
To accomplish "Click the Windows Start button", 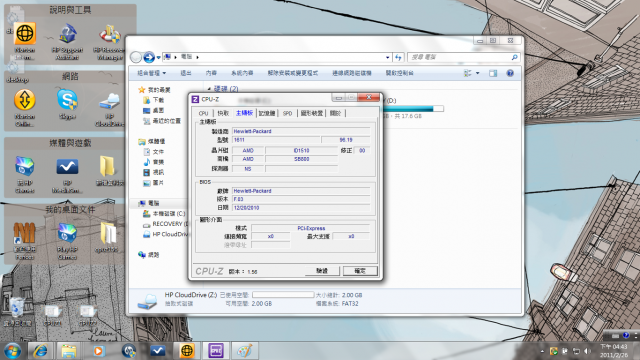I will point(13,351).
